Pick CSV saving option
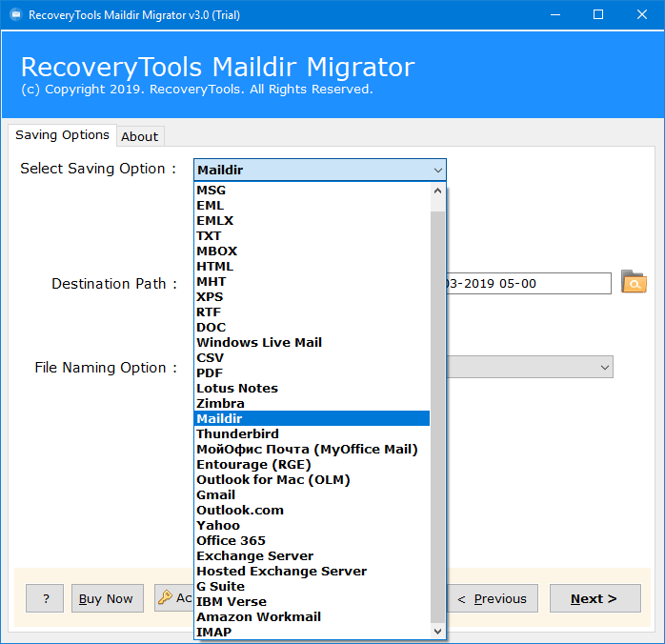The image size is (665, 644). 312,358
